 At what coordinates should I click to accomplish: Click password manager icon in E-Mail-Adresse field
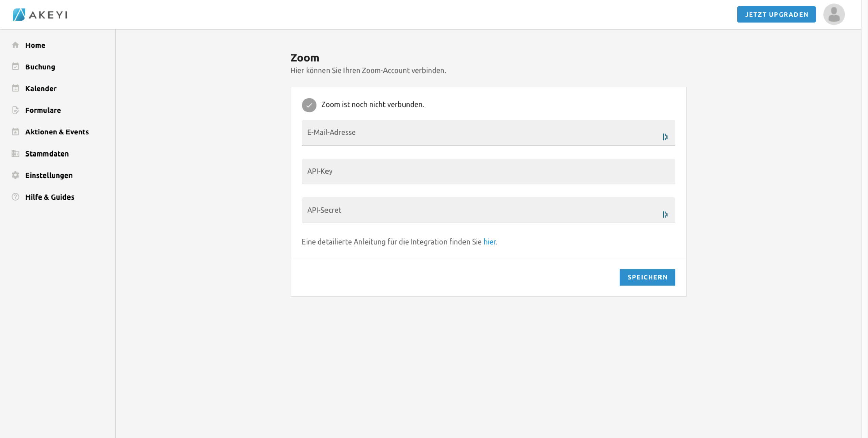click(x=665, y=137)
